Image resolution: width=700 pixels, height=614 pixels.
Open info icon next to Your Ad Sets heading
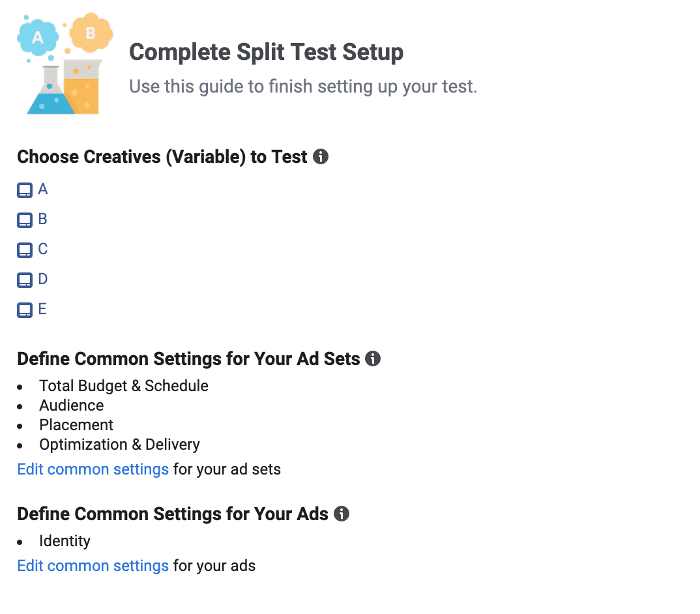(x=373, y=358)
